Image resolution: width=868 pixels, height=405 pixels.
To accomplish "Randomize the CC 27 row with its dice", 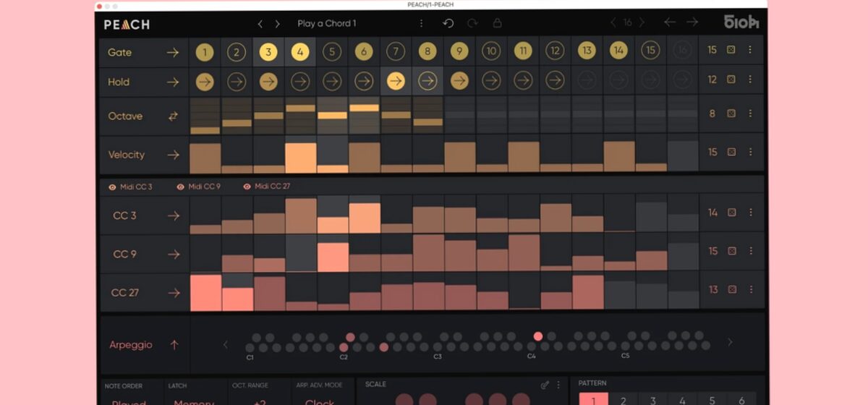I will [731, 289].
